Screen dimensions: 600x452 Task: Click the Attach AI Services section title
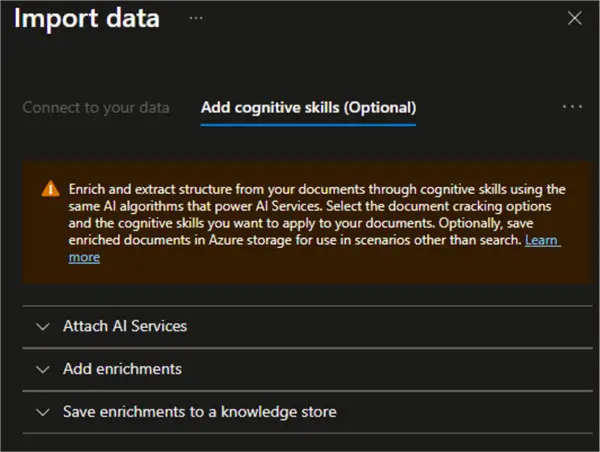click(x=125, y=326)
